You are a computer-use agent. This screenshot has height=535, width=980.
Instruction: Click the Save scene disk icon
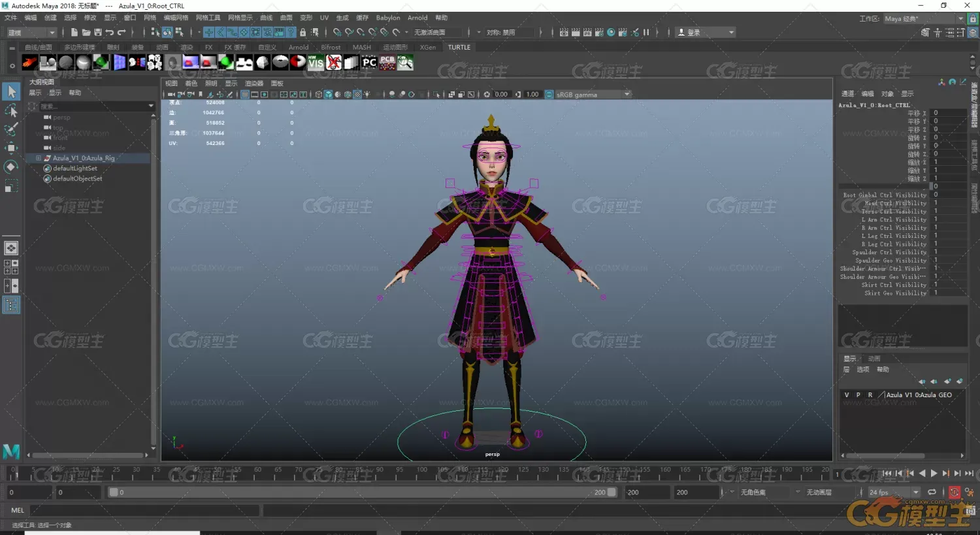pos(97,32)
